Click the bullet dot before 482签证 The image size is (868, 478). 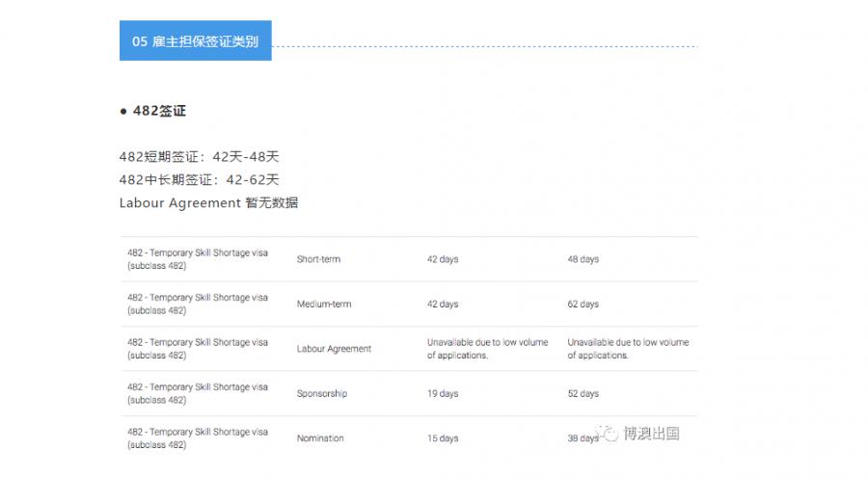(x=123, y=111)
